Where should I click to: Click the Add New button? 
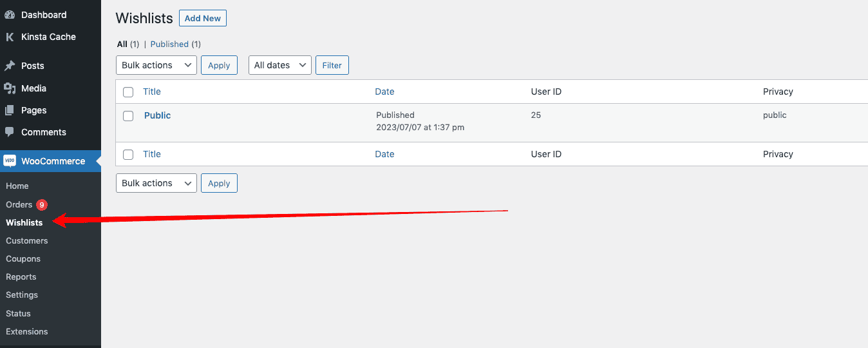[x=203, y=18]
